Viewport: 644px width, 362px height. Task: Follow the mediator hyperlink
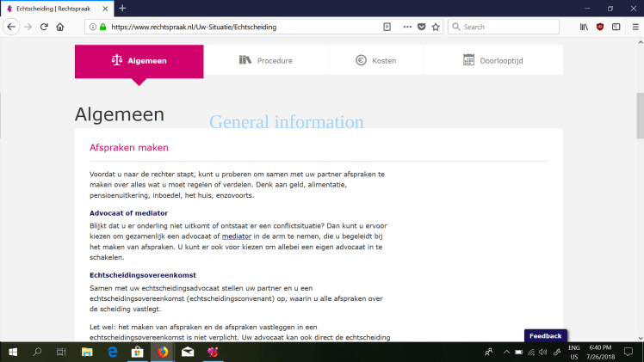(x=236, y=235)
